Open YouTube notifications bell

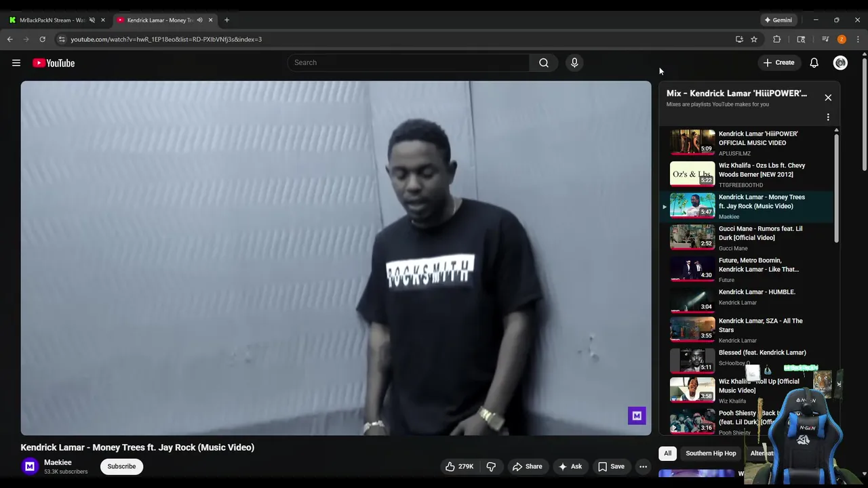pyautogui.click(x=814, y=63)
